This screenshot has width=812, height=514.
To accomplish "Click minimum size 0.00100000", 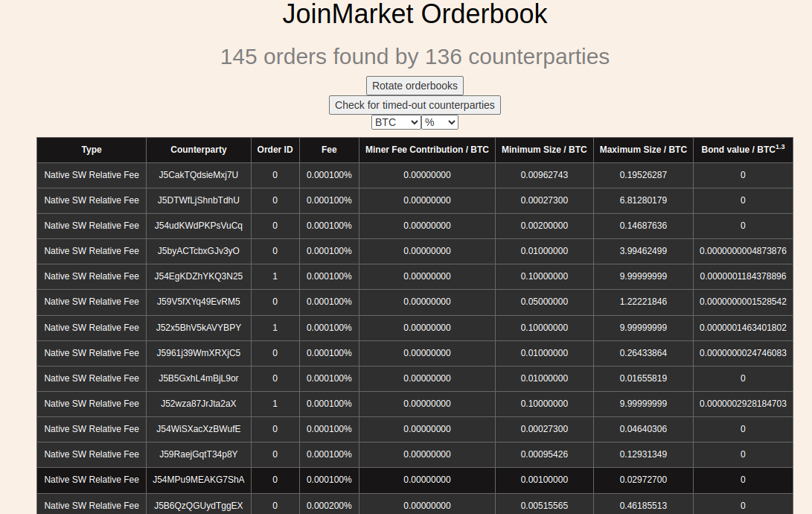I will [x=544, y=480].
